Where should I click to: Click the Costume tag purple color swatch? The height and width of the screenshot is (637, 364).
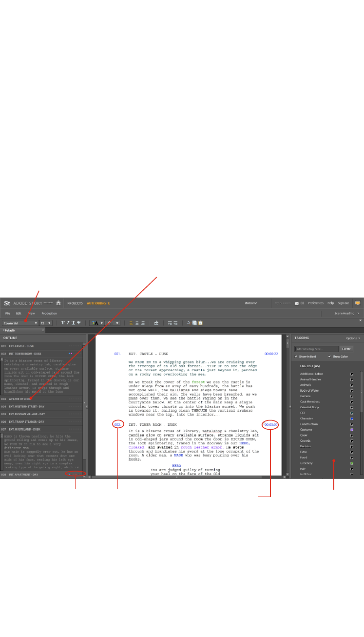tap(352, 430)
